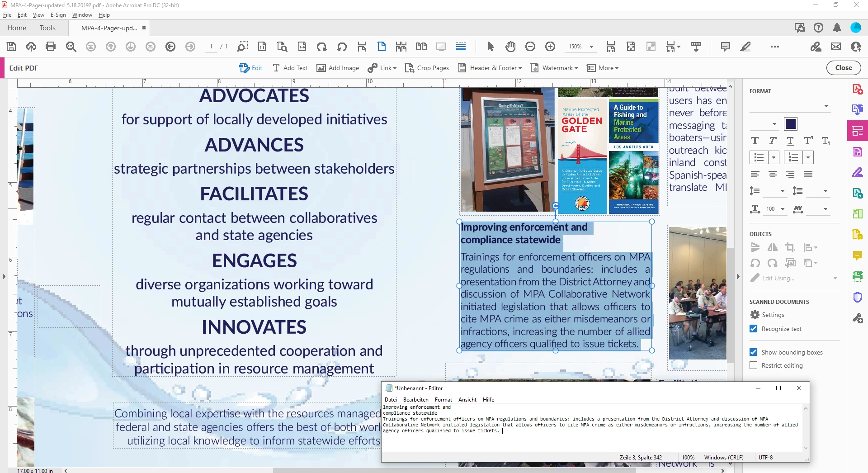Open the zoom level 150% dropdown

coord(591,47)
